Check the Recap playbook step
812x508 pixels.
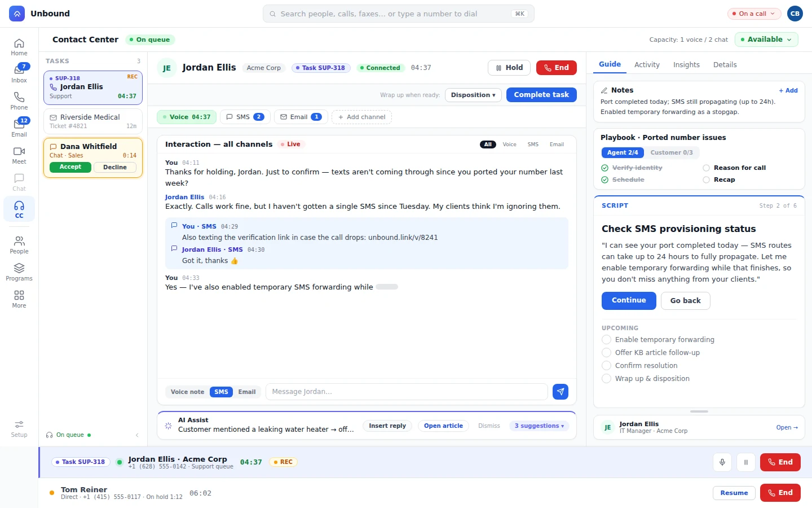[x=706, y=179]
